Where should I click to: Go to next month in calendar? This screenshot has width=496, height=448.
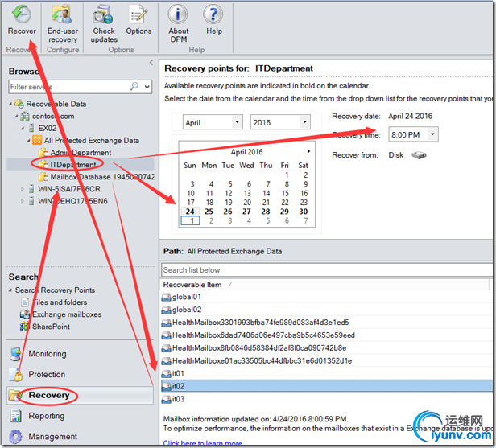[x=308, y=151]
